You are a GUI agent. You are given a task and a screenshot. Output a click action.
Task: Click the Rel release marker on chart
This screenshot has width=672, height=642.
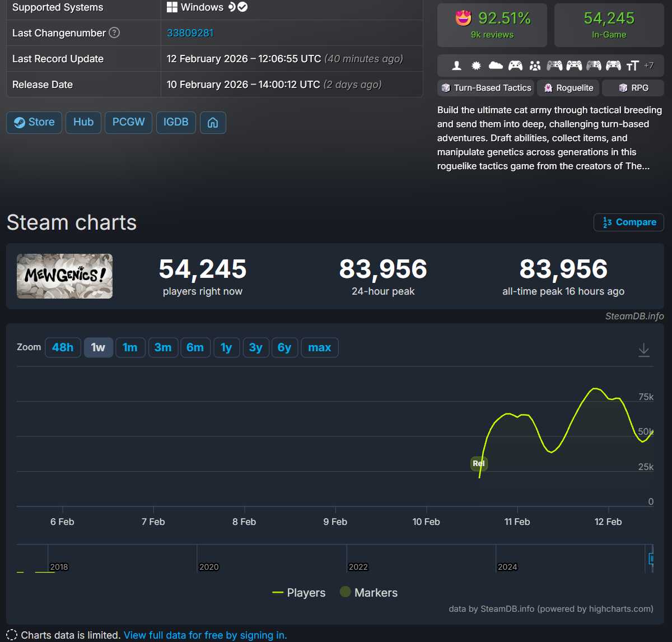coord(479,463)
